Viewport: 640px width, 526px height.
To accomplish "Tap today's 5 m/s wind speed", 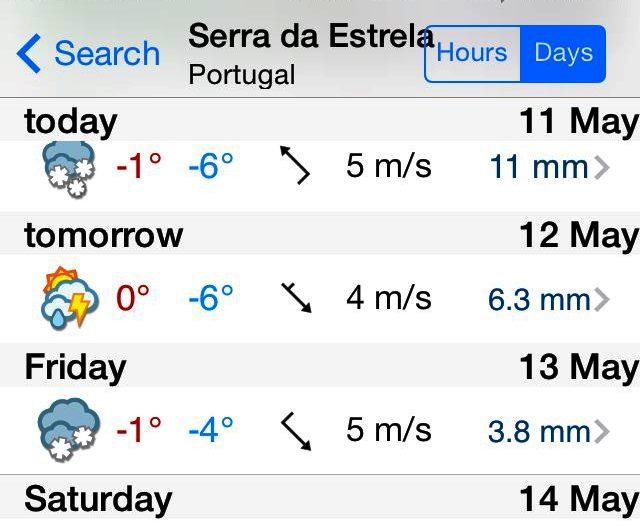I will [389, 166].
